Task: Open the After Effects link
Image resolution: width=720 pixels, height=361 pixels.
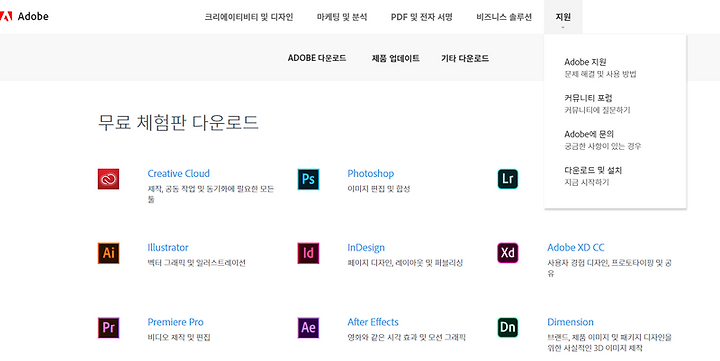Action: coord(373,322)
